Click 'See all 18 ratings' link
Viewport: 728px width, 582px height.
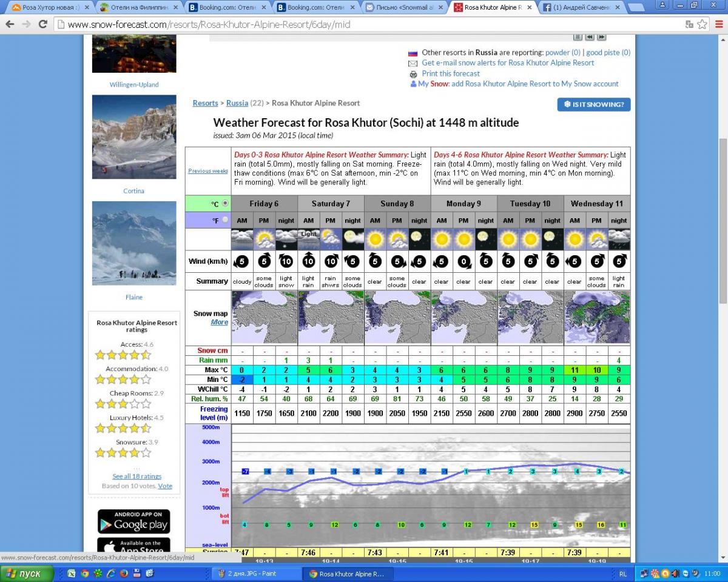click(x=137, y=477)
